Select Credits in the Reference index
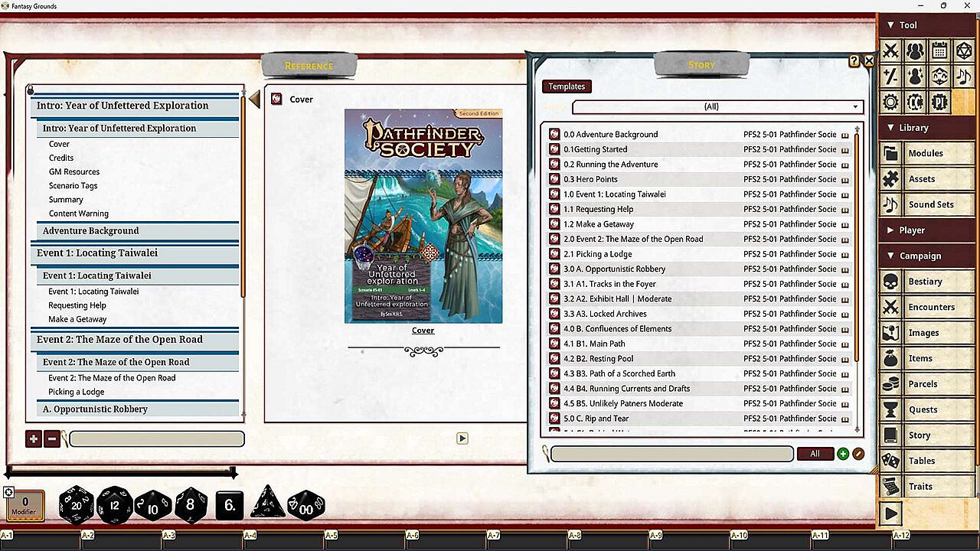 [x=61, y=158]
